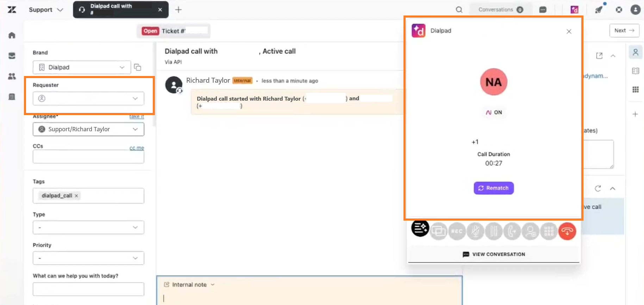Viewport: 644px width, 305px height.
Task: Collapse the lower side panel section
Action: [613, 189]
